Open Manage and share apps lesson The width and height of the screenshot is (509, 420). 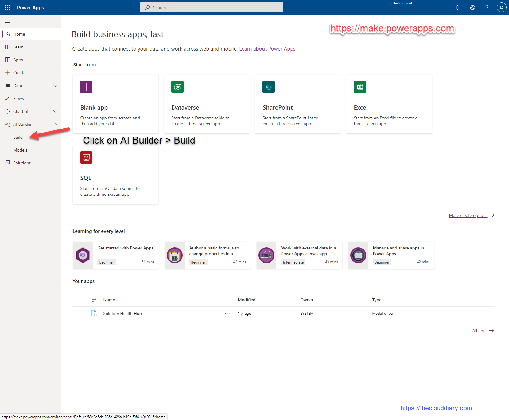[x=391, y=255]
